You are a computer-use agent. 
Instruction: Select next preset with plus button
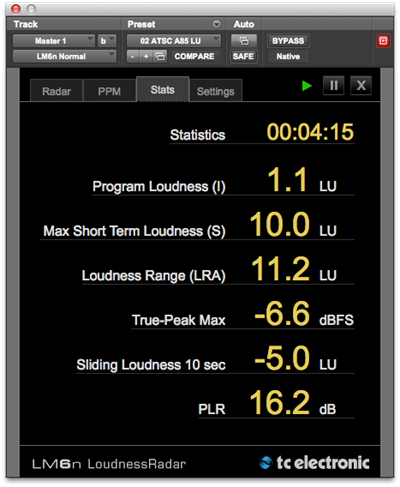pyautogui.click(x=146, y=56)
